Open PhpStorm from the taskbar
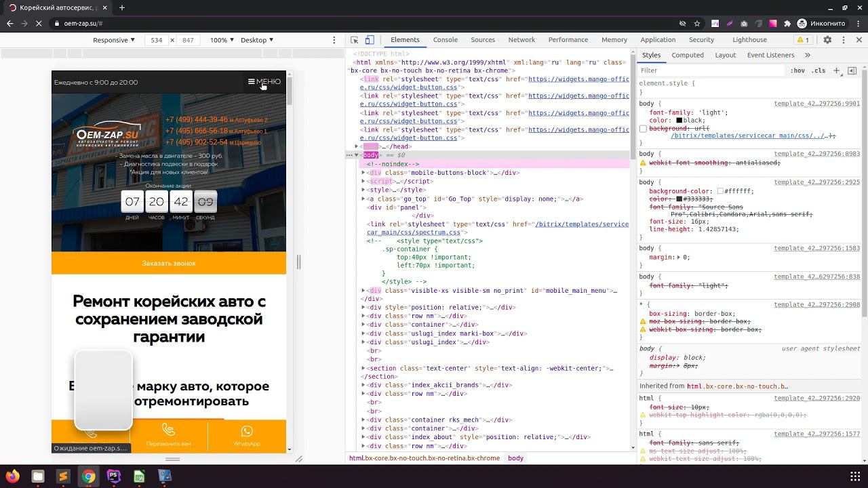Image resolution: width=868 pixels, height=488 pixels. (x=114, y=476)
